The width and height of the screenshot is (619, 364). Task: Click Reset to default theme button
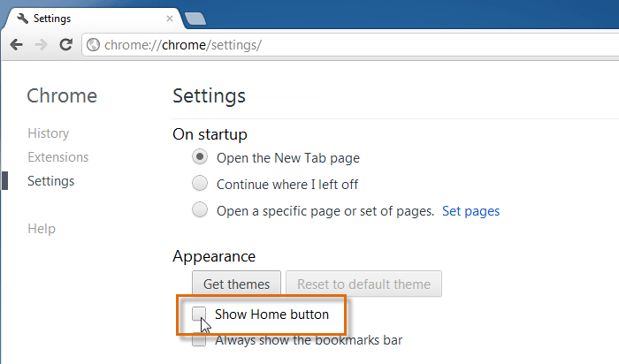coord(363,284)
